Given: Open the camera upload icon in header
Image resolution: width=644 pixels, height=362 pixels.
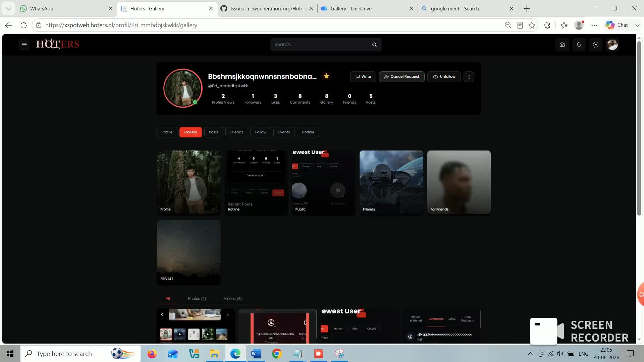Looking at the screenshot, I should click(x=562, y=45).
